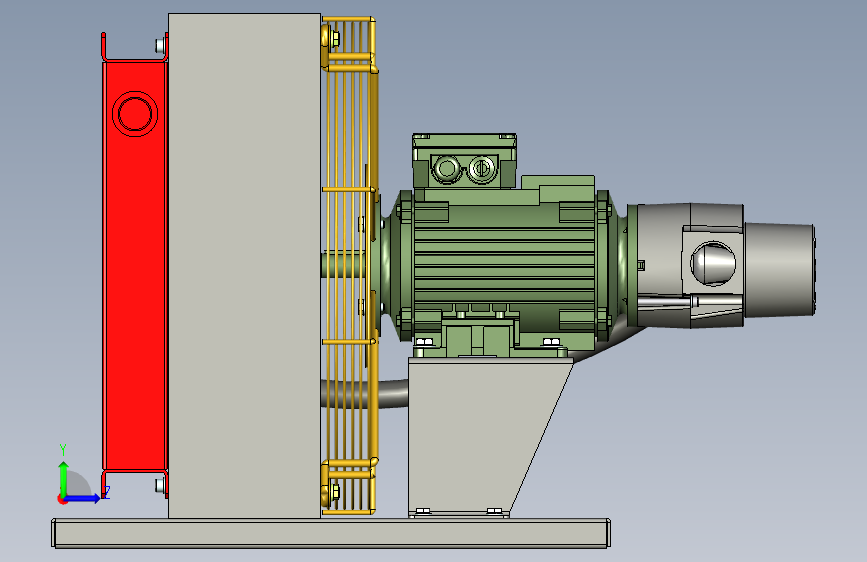The width and height of the screenshot is (867, 562).
Task: Pick the bottom yellow fan guard bolt
Action: (335, 491)
